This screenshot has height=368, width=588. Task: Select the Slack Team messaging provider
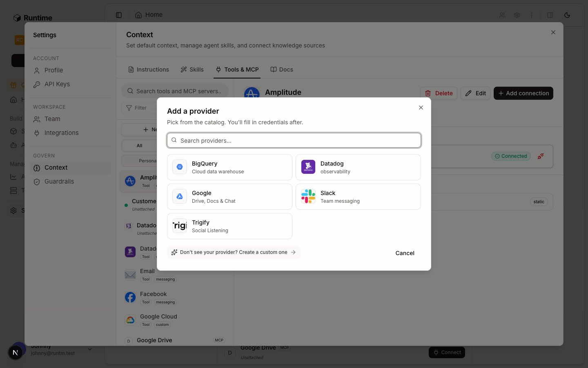(358, 197)
